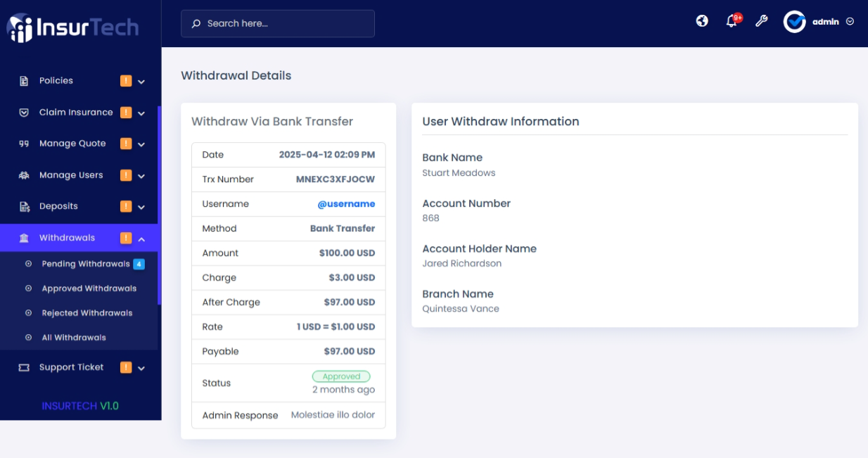Click the bullet icon beside All Withdrawals
The width and height of the screenshot is (868, 458).
click(x=28, y=338)
